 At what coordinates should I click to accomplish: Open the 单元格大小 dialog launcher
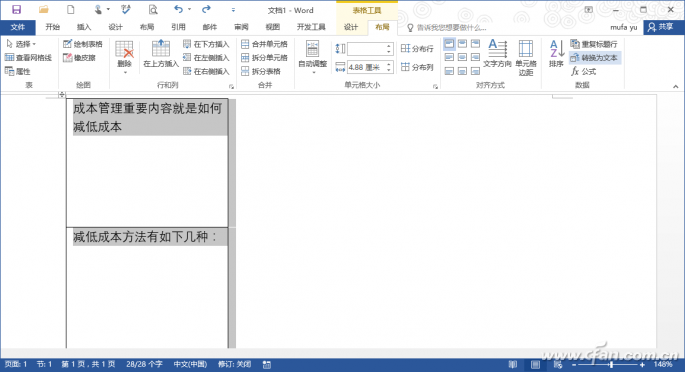[x=436, y=86]
